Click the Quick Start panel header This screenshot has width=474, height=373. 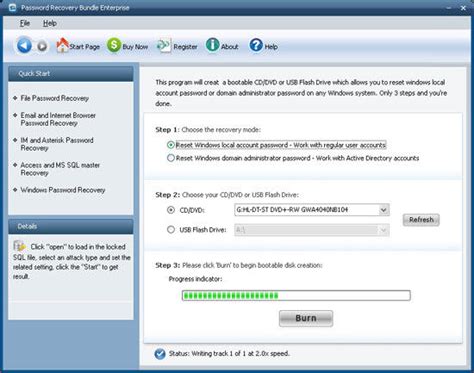71,74
